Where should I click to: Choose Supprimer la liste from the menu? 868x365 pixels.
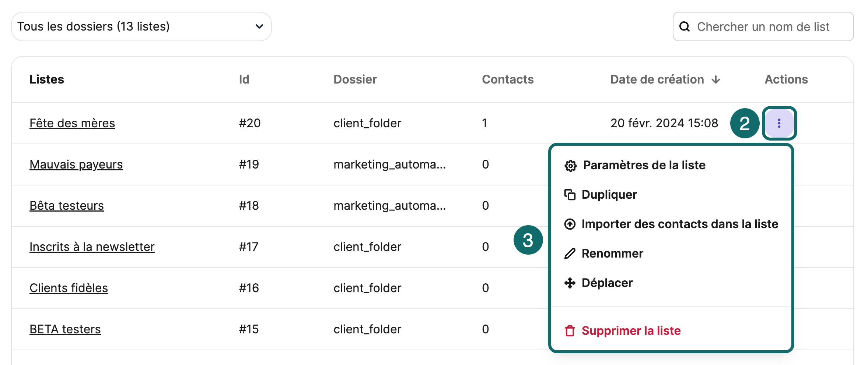(x=631, y=330)
